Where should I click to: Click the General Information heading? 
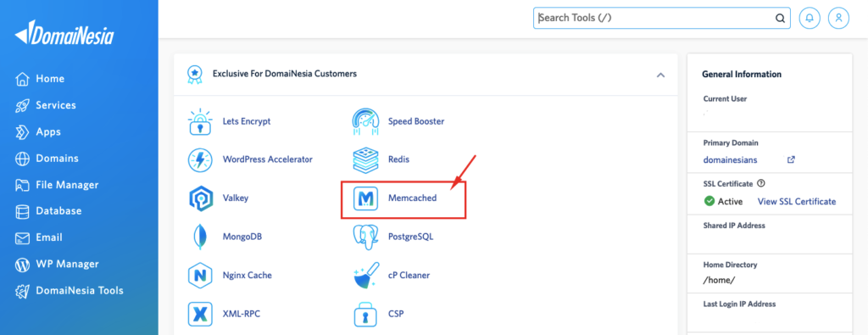[742, 74]
